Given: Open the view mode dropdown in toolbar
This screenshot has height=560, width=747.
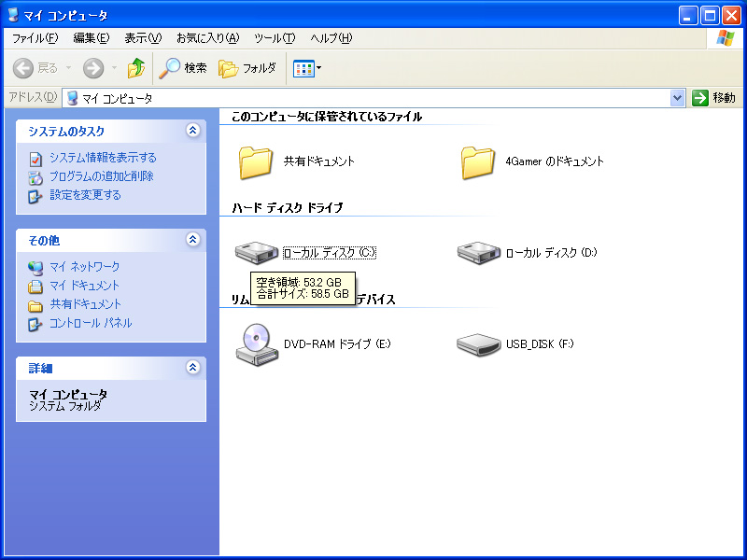Looking at the screenshot, I should coord(307,68).
